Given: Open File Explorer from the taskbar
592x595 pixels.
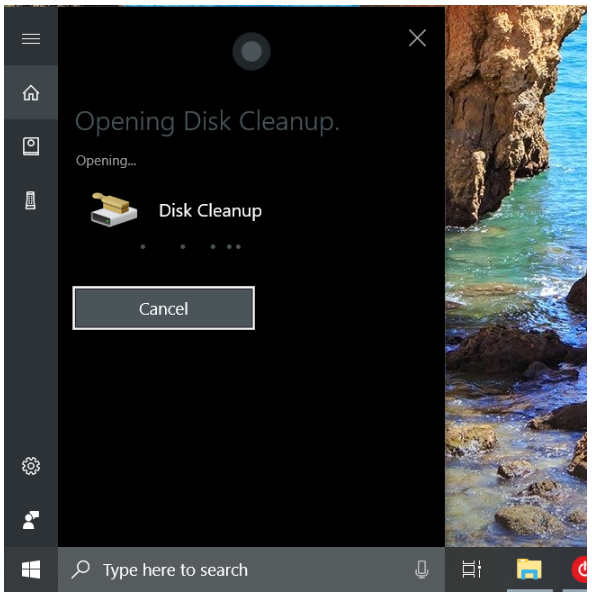Looking at the screenshot, I should click(529, 569).
